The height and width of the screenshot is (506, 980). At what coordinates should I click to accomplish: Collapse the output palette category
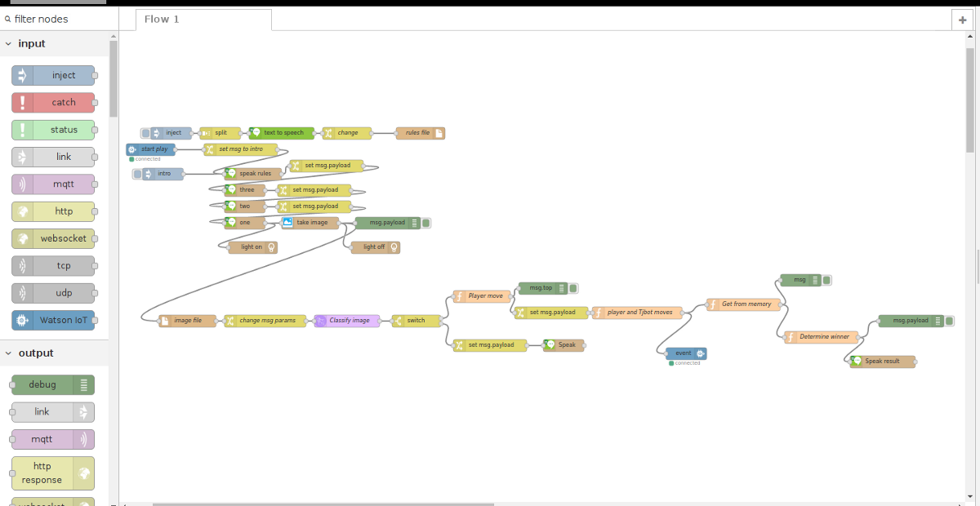pos(8,353)
